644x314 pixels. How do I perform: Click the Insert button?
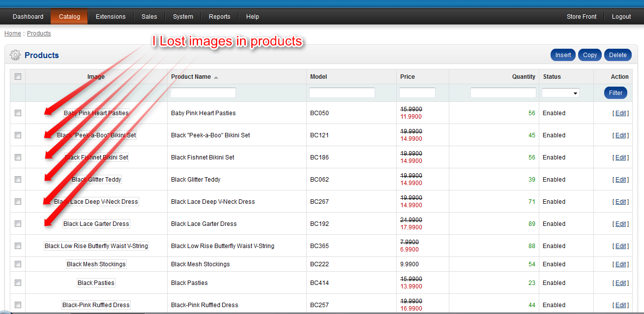coord(563,55)
